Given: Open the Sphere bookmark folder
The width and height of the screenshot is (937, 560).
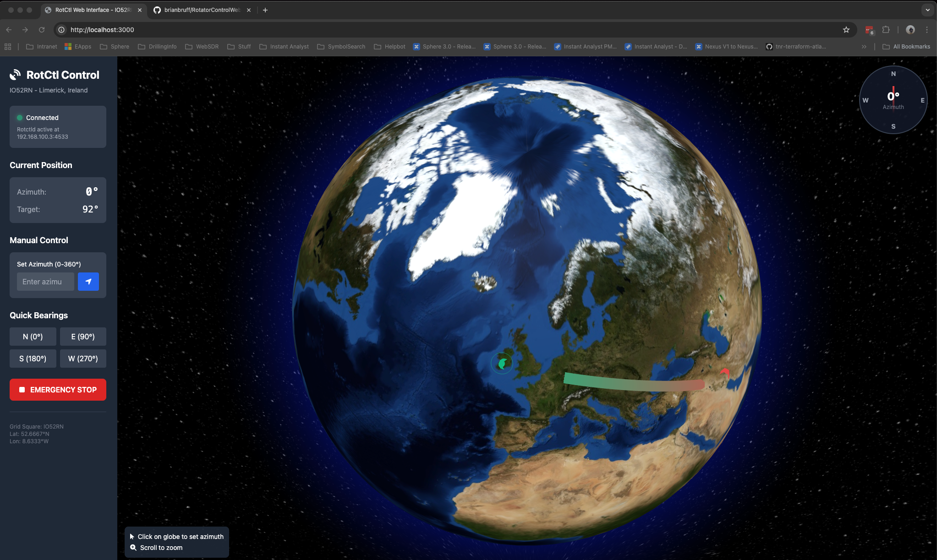Looking at the screenshot, I should point(115,47).
